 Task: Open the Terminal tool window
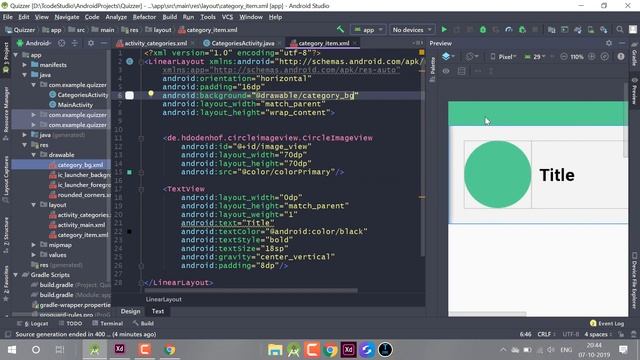(108, 323)
